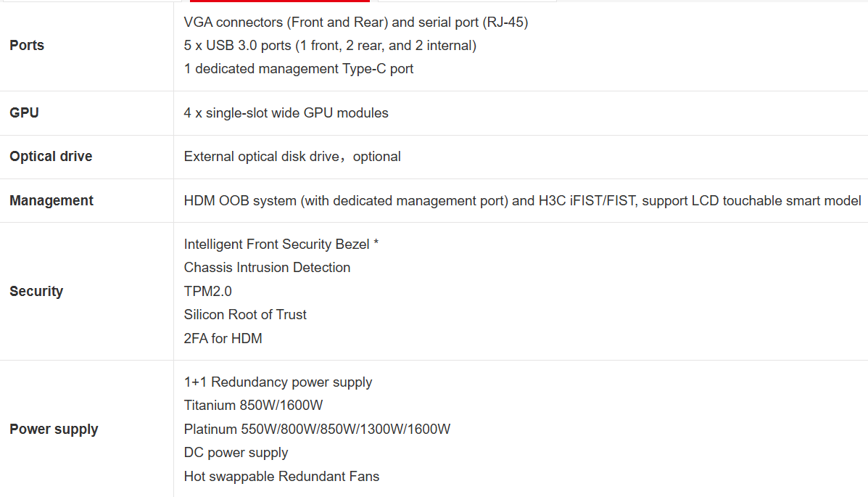Click the 2FA for HDM entry
Screen dimensions: 868x497
point(223,338)
